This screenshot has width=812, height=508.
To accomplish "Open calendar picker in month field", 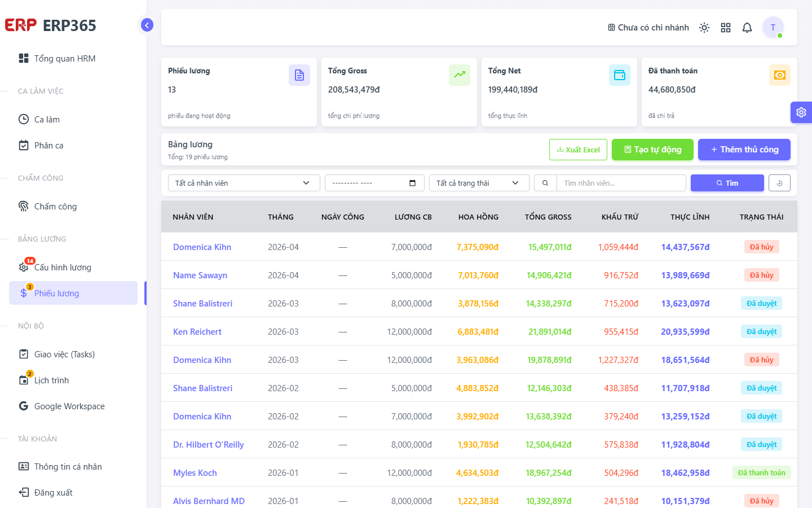I will point(412,183).
